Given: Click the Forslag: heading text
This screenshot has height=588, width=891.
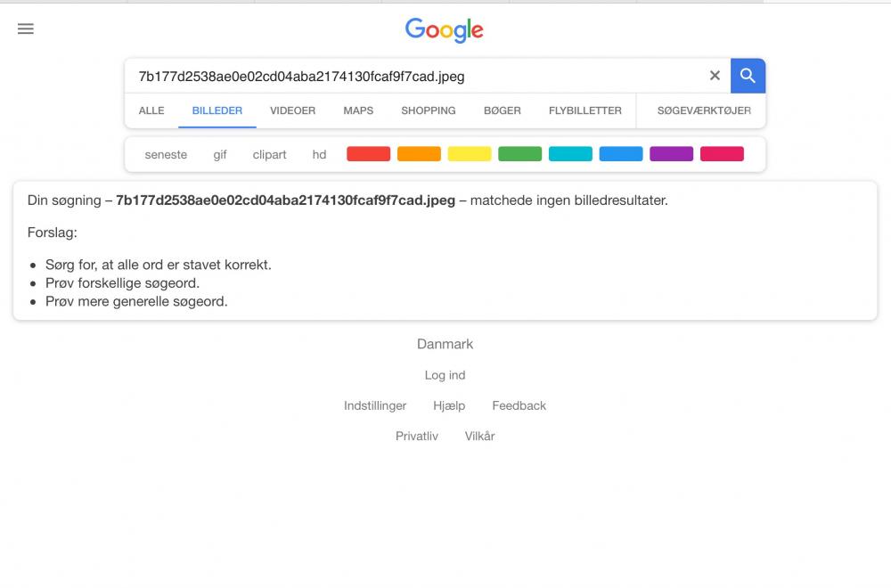Looking at the screenshot, I should point(53,233).
